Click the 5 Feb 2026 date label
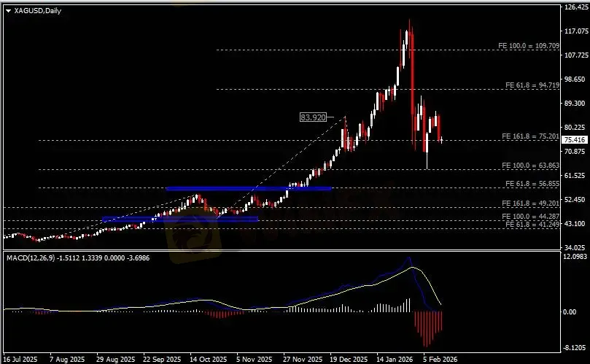This screenshot has width=590, height=364. [440, 359]
